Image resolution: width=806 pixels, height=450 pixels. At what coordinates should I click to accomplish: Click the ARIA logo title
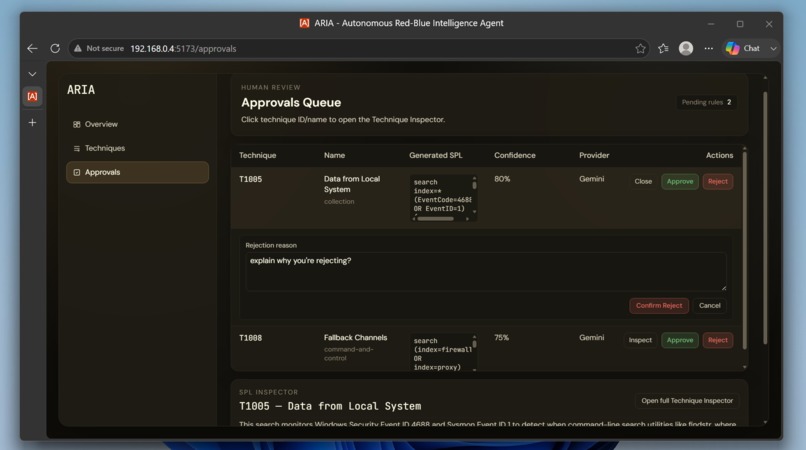(81, 90)
